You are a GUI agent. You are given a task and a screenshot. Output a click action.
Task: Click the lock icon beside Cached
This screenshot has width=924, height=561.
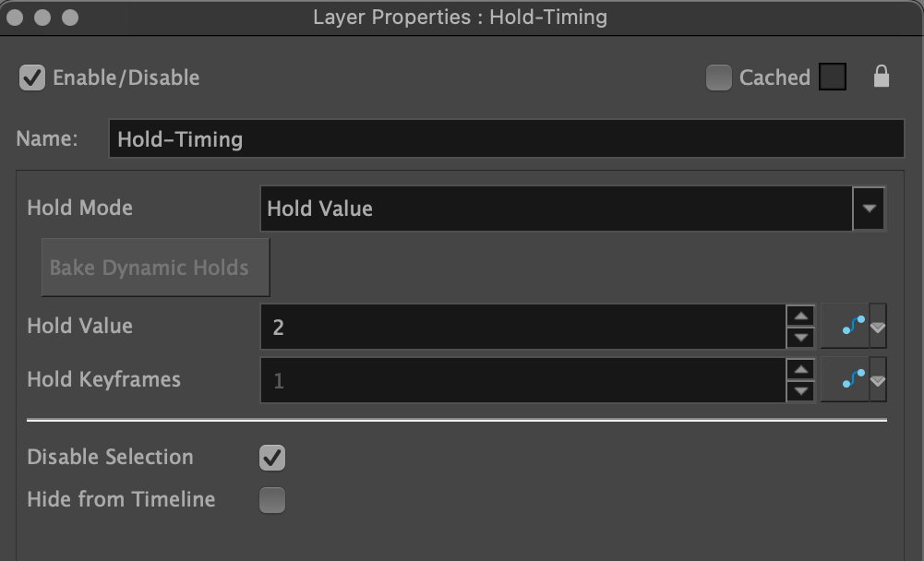pos(882,78)
